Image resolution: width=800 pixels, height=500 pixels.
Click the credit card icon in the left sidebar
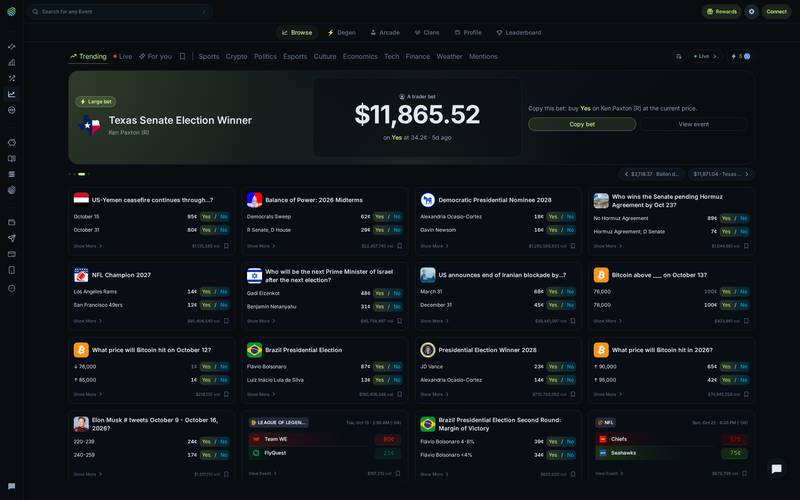point(12,254)
